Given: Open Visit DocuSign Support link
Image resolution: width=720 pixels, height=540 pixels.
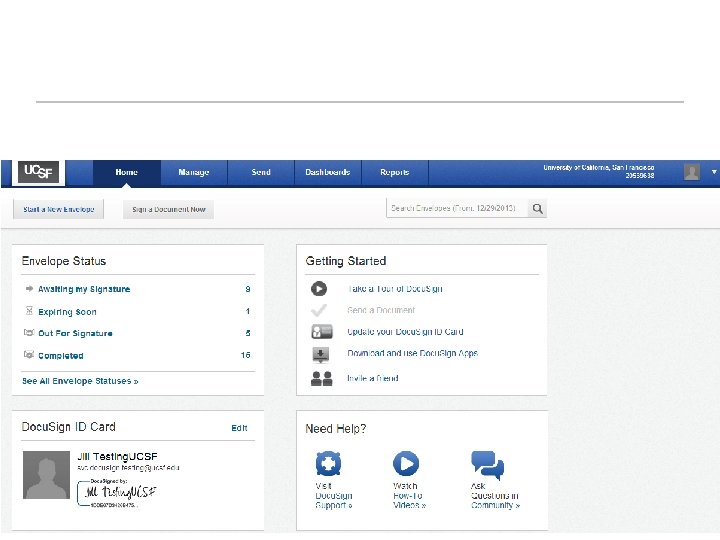Looking at the screenshot, I should [x=334, y=495].
